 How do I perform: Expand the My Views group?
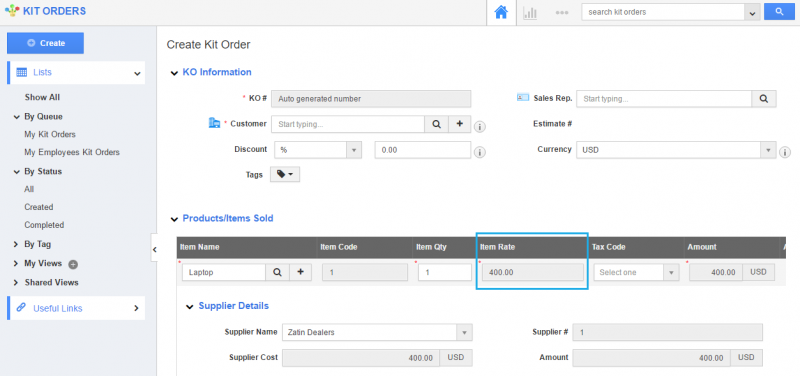[x=16, y=264]
